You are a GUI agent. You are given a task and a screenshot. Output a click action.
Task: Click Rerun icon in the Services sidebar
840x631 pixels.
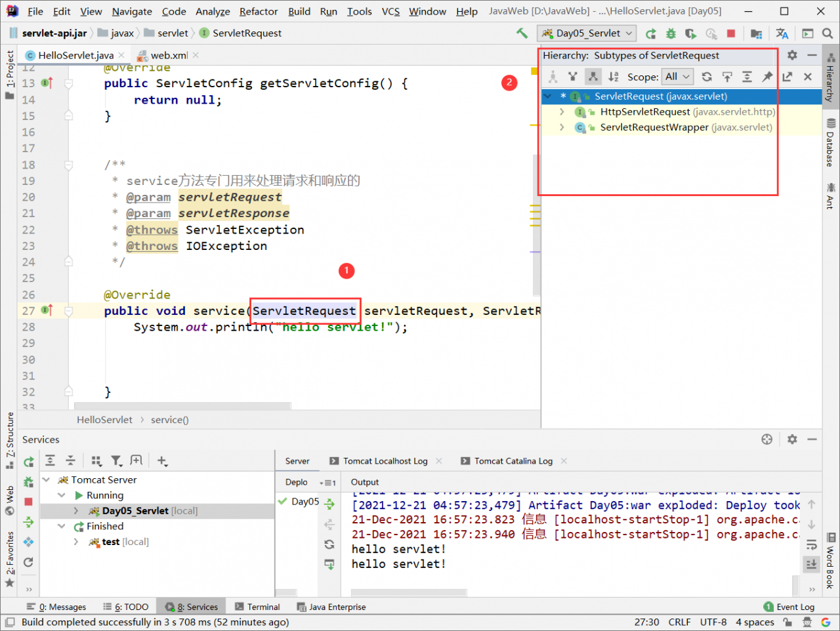(28, 462)
